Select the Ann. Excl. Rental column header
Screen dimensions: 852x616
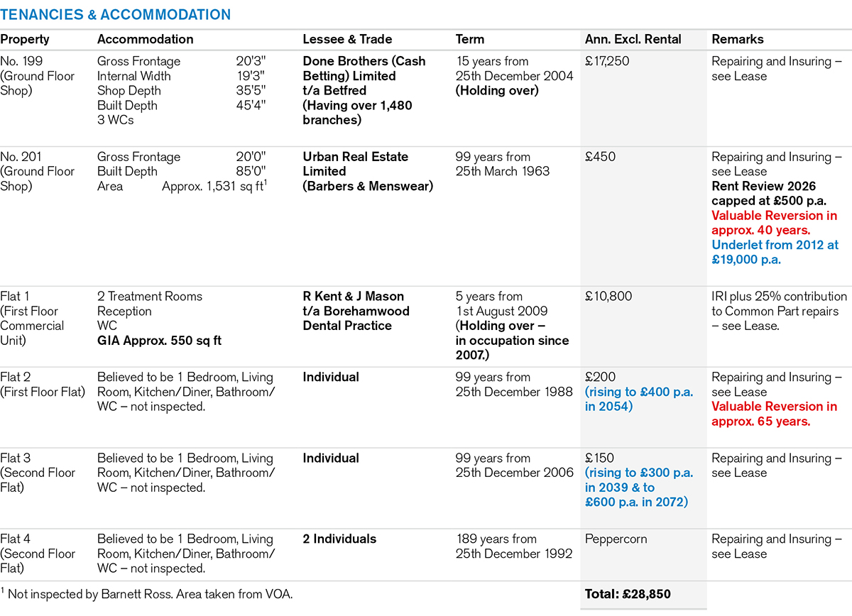tap(633, 40)
